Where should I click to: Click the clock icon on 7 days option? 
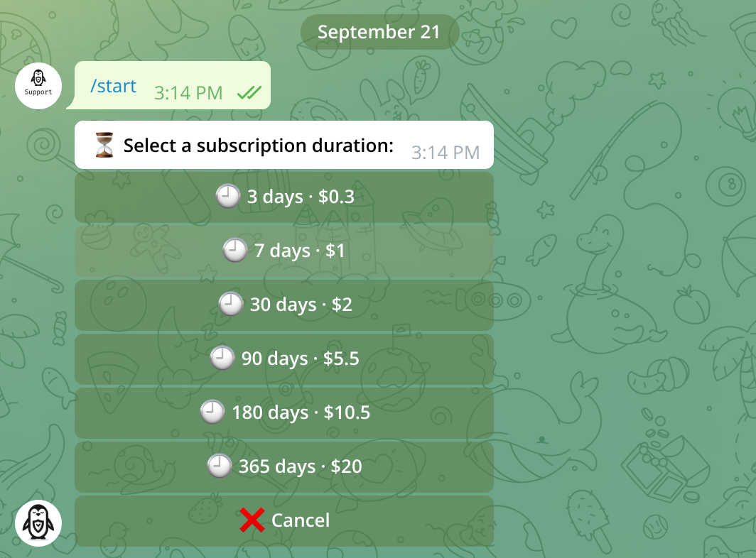[x=235, y=251]
